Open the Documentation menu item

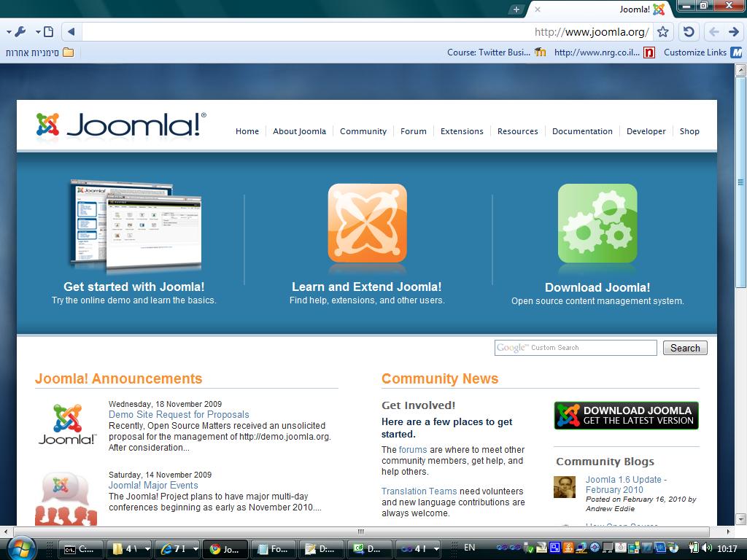tap(582, 131)
